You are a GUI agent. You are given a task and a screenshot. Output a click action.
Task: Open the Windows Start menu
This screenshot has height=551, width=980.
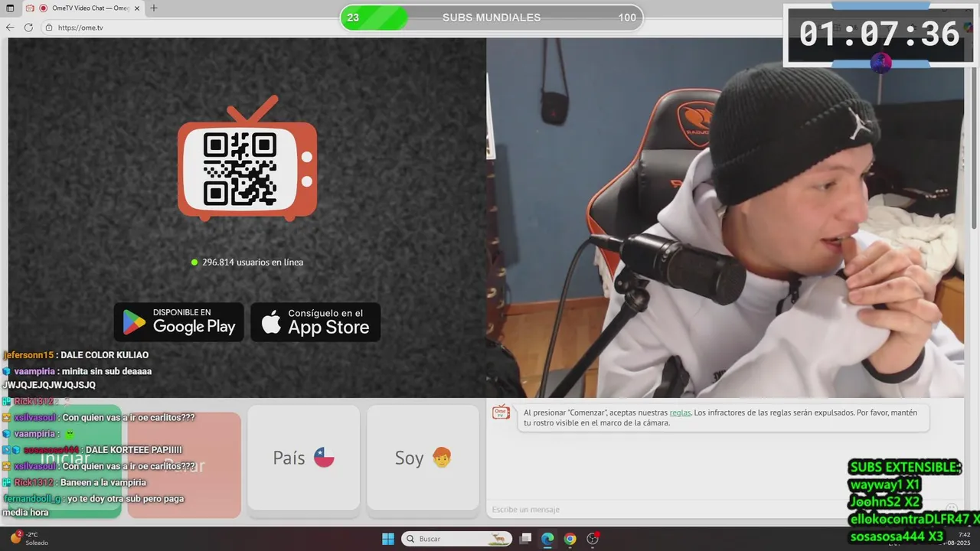388,539
